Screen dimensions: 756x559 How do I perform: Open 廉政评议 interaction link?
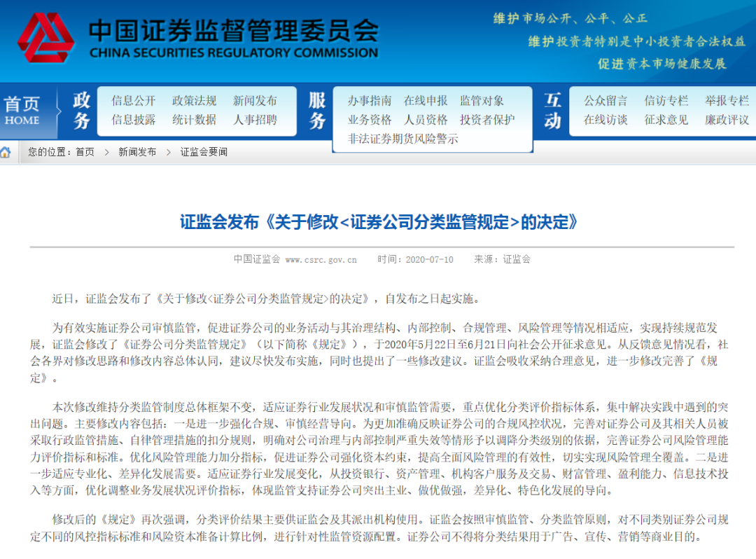point(727,120)
